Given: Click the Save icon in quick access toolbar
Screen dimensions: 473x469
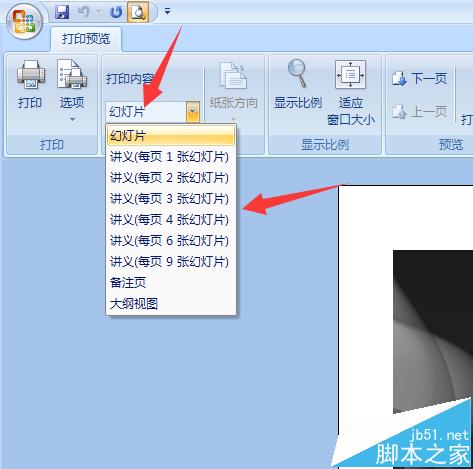Looking at the screenshot, I should 62,12.
